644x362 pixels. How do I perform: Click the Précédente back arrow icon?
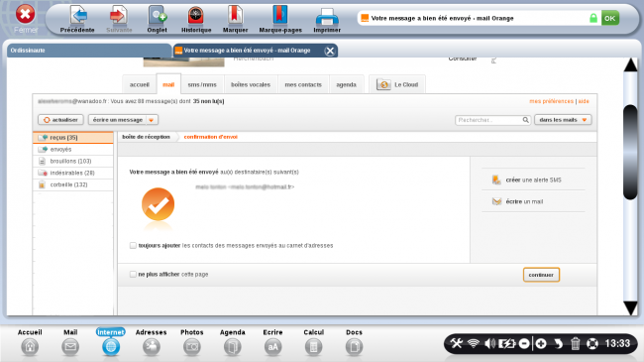tap(78, 16)
